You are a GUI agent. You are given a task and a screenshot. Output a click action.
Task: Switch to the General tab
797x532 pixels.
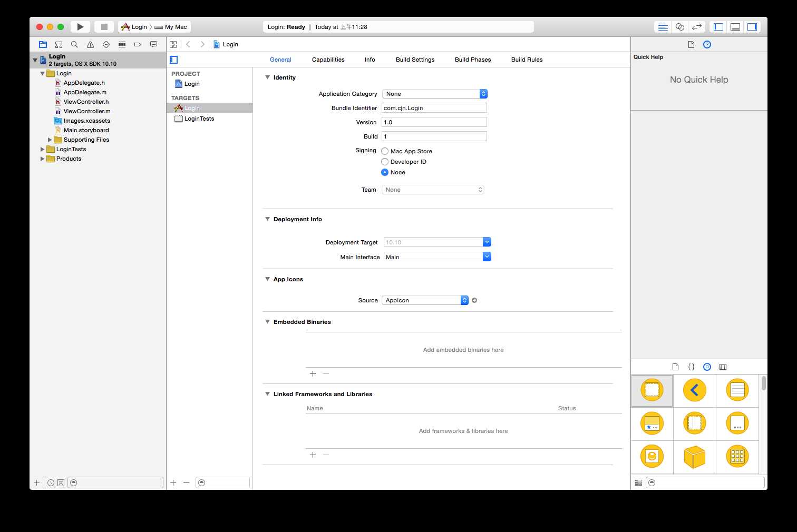[280, 60]
